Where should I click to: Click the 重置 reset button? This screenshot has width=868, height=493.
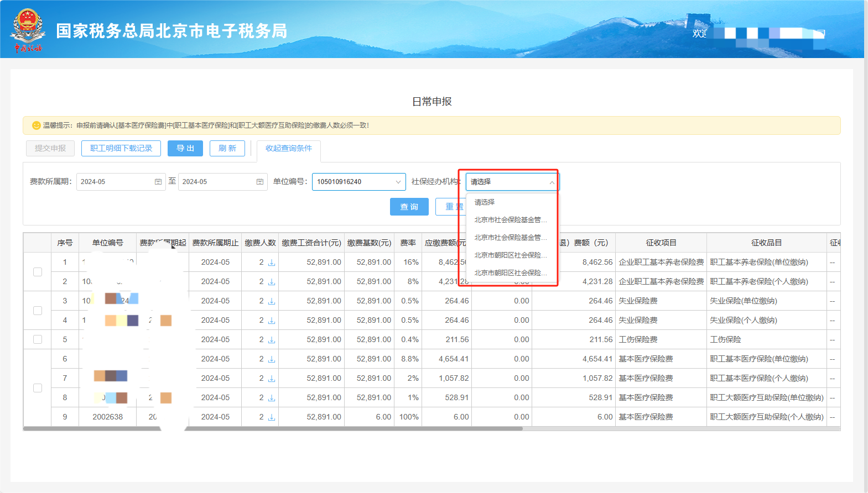pyautogui.click(x=451, y=207)
